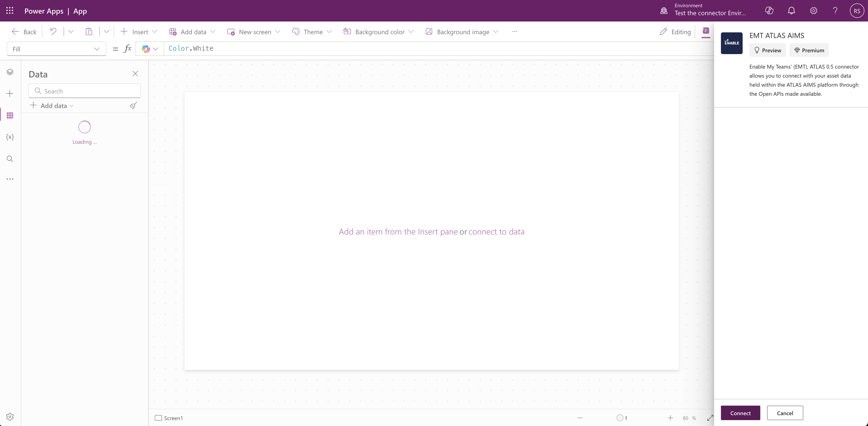Open the app launcher waffle icon

click(10, 11)
